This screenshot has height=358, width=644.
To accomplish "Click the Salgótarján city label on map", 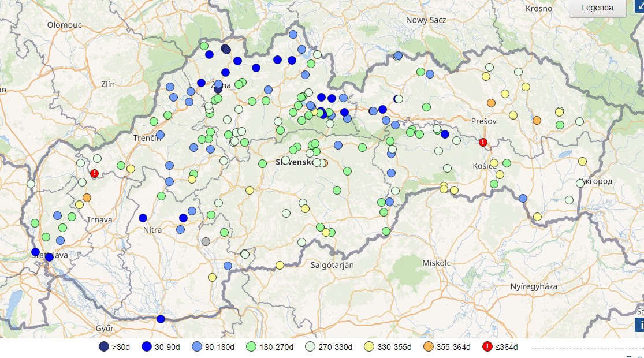I will tap(332, 265).
